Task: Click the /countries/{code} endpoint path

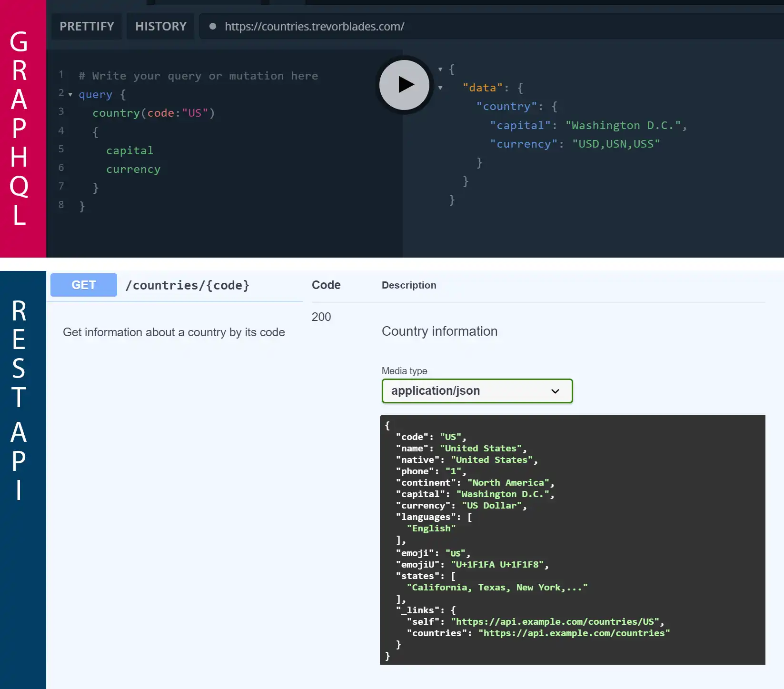Action: [x=187, y=285]
